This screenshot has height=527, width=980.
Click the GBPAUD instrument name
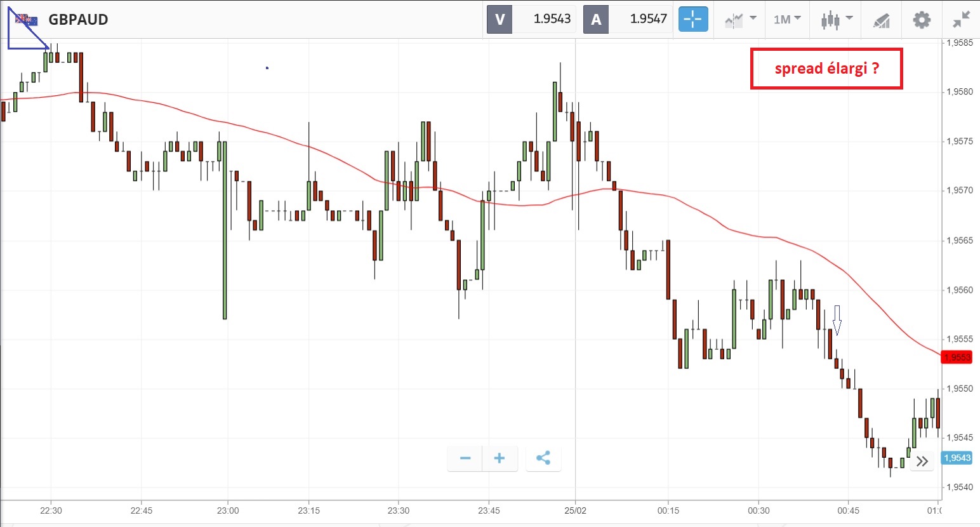[x=78, y=20]
